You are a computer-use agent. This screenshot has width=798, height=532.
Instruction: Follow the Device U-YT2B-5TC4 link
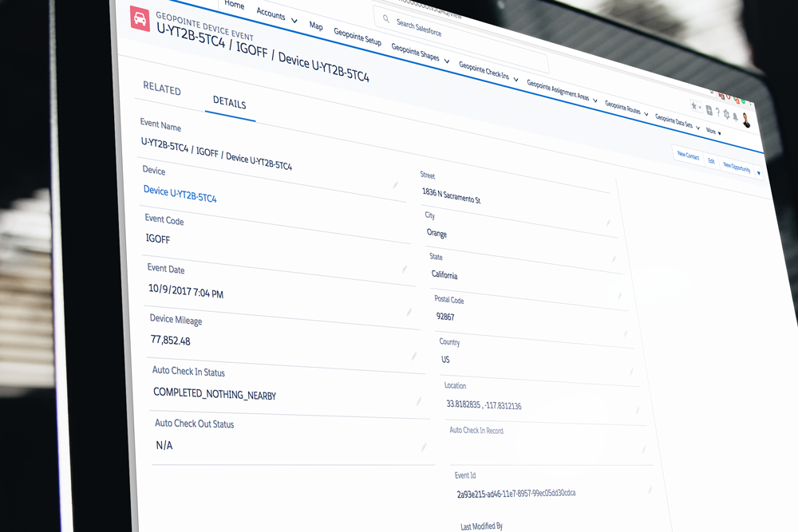coord(180,194)
